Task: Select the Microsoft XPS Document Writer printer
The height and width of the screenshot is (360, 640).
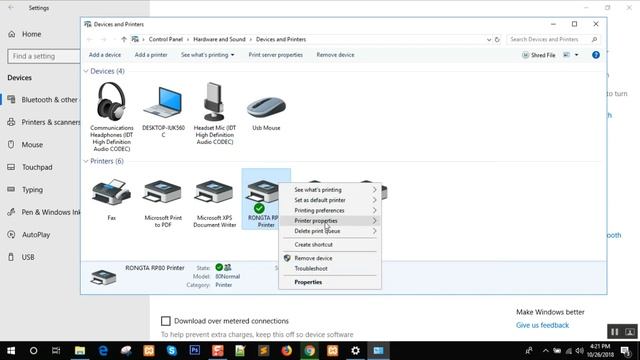Action: click(x=214, y=192)
